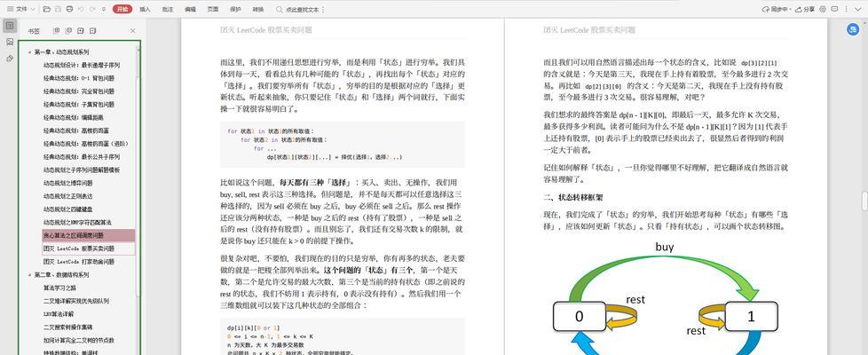Viewport: 868px width, 355px height.
Task: Open the 转换 tab
Action: (x=258, y=10)
